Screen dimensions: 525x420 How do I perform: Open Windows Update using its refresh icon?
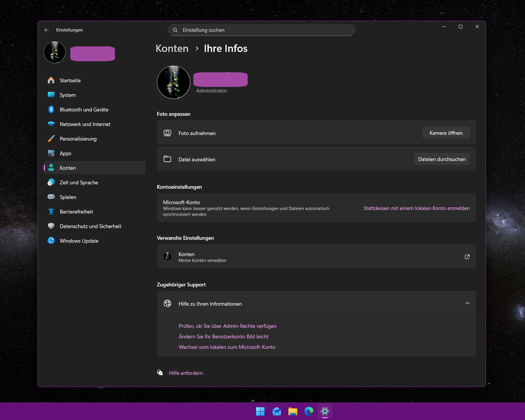pos(51,241)
